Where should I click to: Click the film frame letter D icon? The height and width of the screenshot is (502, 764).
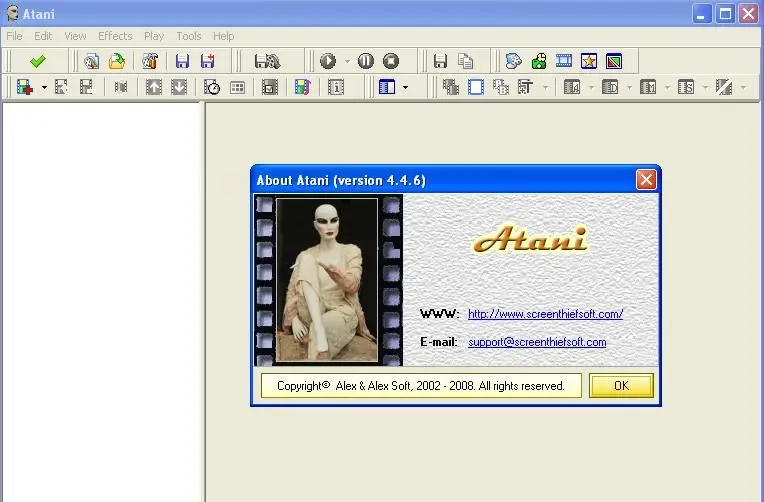[x=610, y=87]
